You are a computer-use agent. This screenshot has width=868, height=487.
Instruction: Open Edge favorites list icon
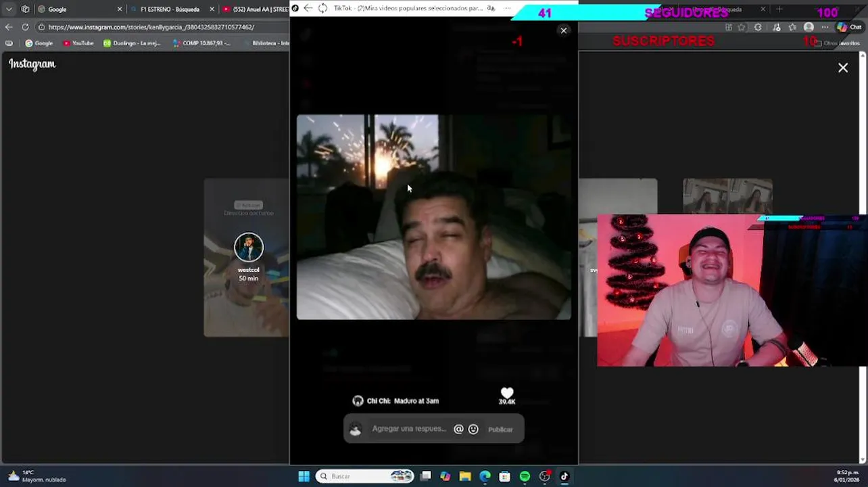click(792, 27)
